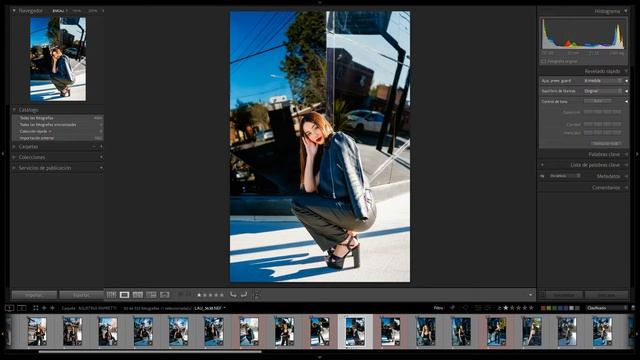The image size is (640, 360).
Task: Click the Sincronizar button
Action: click(x=564, y=295)
